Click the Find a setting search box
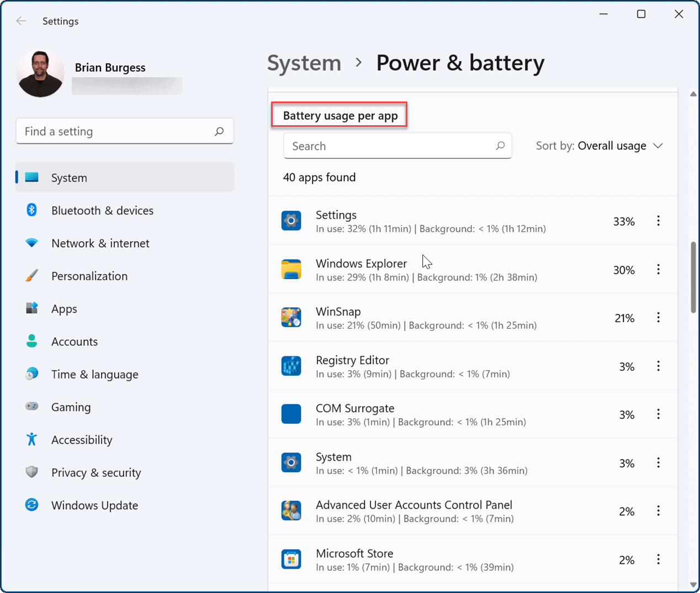 125,131
